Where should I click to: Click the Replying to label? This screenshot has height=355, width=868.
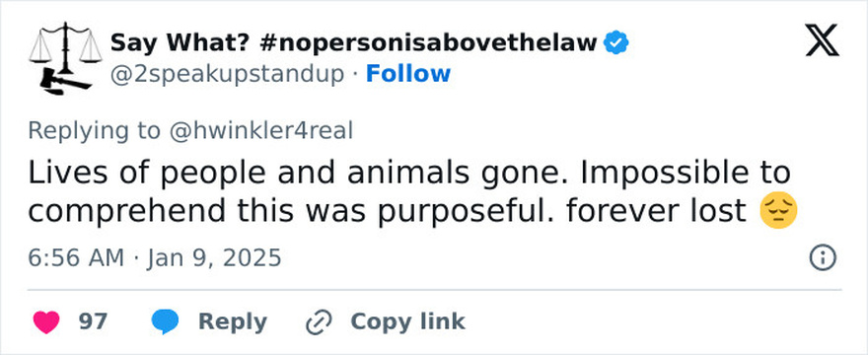(95, 131)
